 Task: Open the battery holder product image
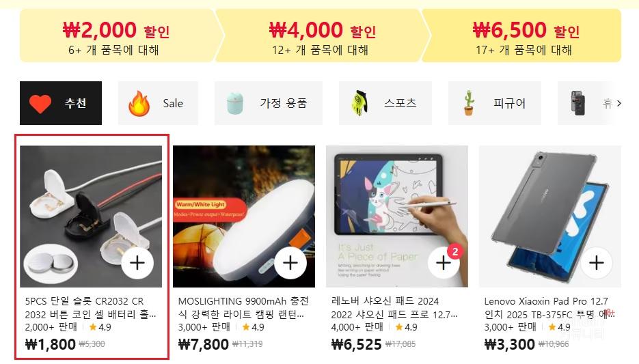pyautogui.click(x=91, y=216)
